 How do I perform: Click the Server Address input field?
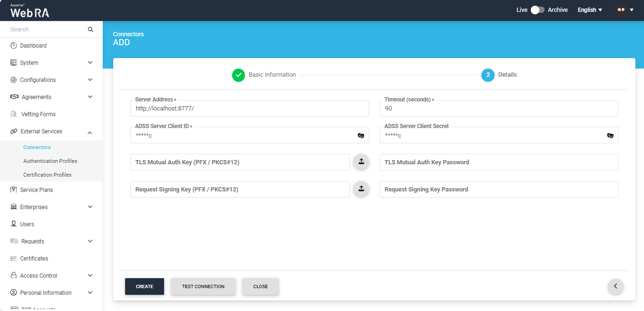(249, 109)
